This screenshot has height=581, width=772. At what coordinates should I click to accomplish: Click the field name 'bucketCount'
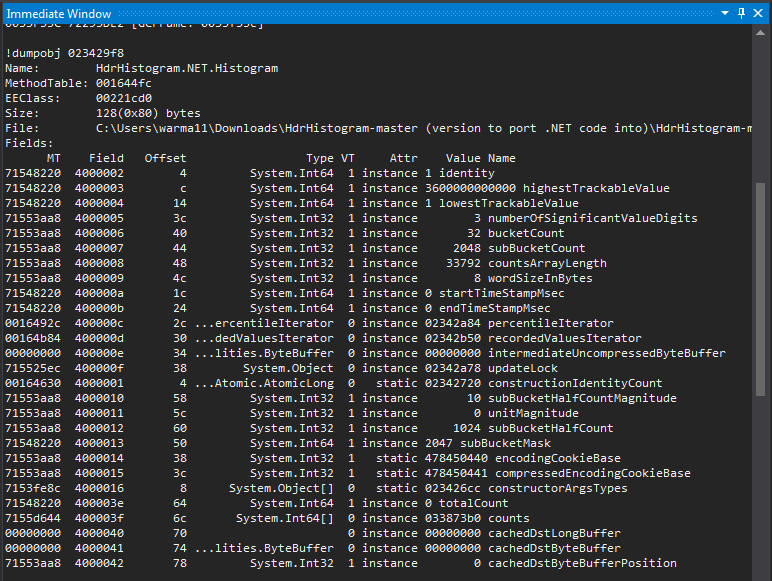[x=526, y=233]
